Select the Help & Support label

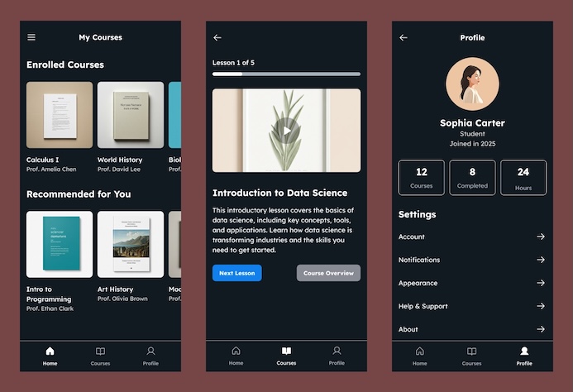423,306
